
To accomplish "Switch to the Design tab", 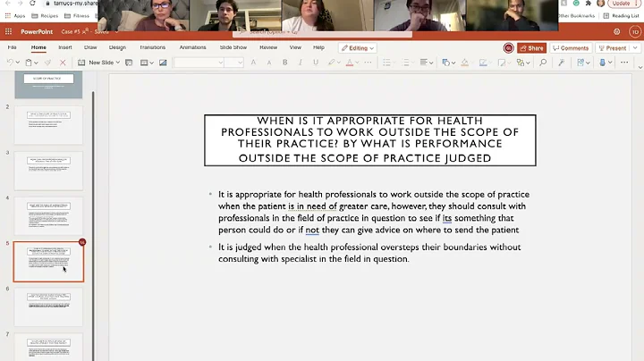I will point(117,47).
